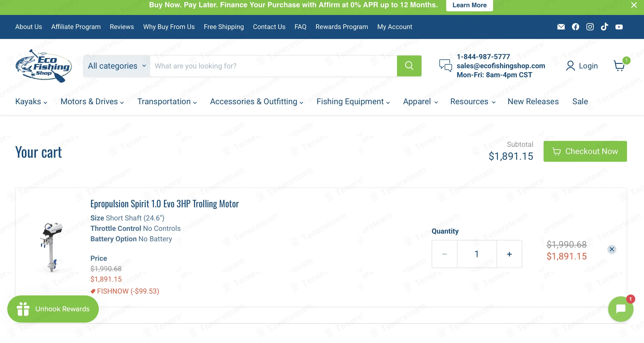
Task: Expand the Transportation menu
Action: point(167,101)
